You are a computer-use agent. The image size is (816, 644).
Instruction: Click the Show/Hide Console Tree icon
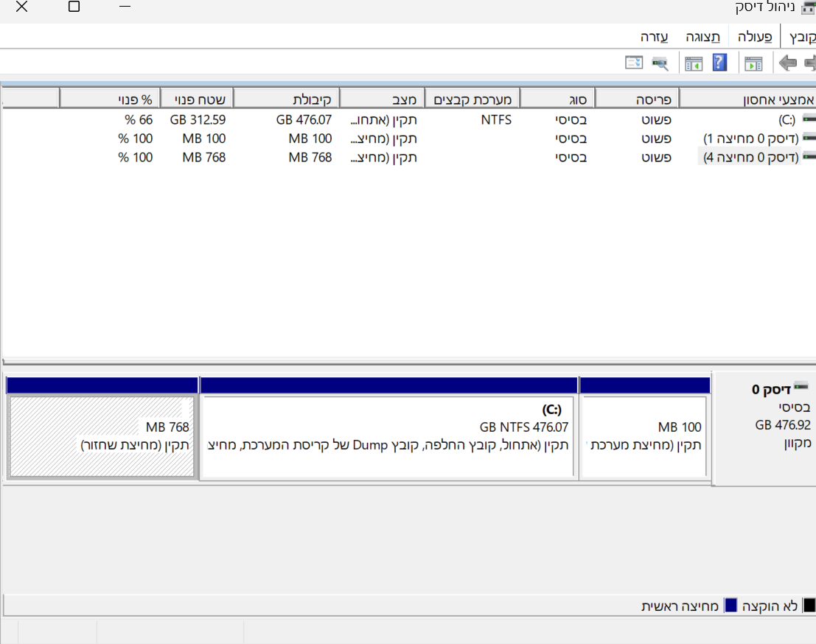click(x=753, y=63)
